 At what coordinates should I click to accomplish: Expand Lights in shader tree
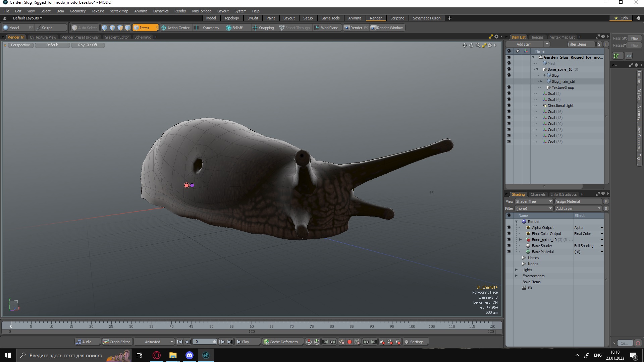[x=517, y=270]
